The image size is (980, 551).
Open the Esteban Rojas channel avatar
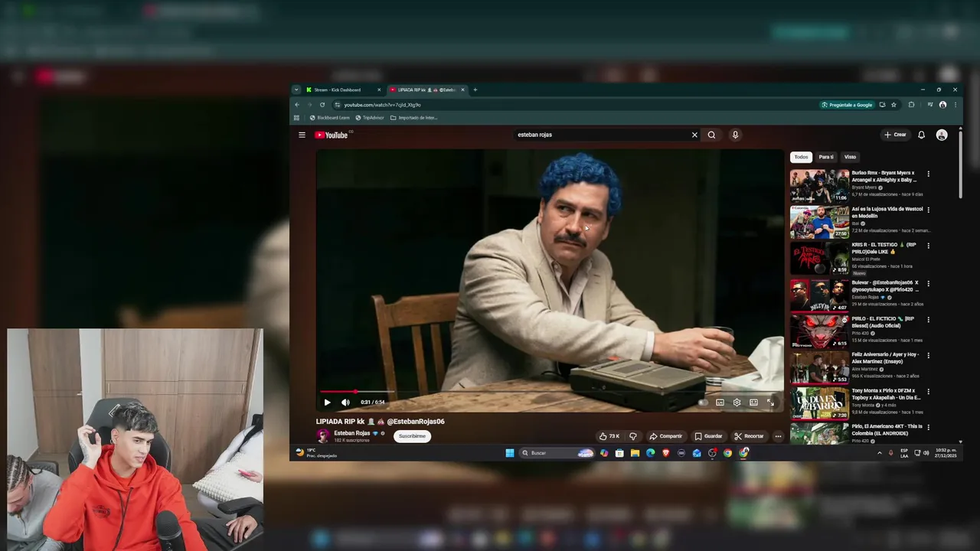pyautogui.click(x=323, y=436)
